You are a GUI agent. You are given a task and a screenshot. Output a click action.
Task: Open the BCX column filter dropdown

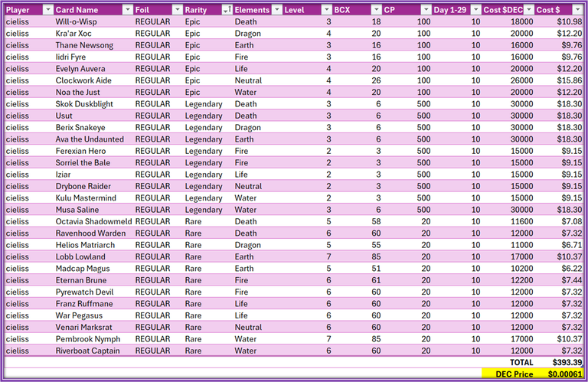click(x=376, y=10)
